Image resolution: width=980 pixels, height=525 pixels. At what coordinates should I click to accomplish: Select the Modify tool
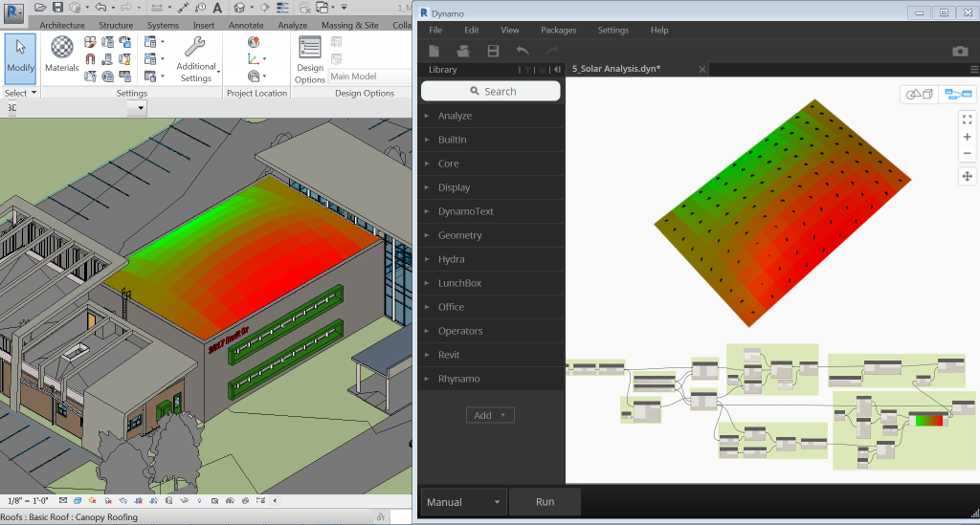pyautogui.click(x=20, y=59)
